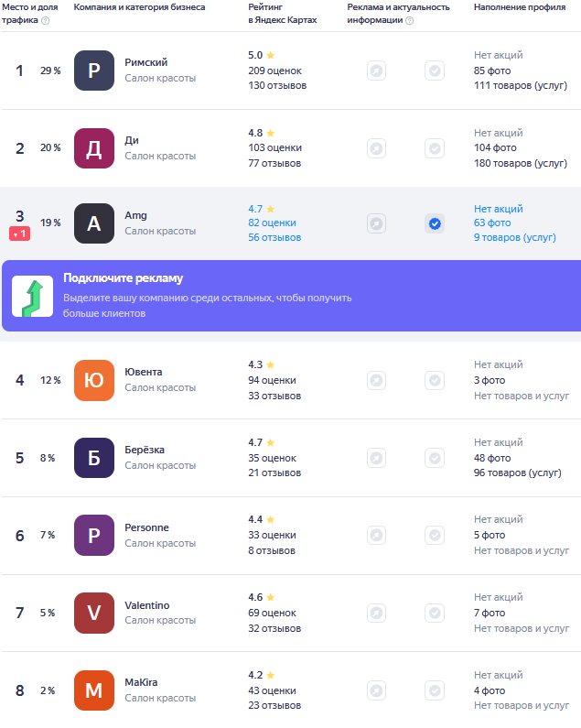Image resolution: width=581 pixels, height=728 pixels.
Task: Click the help icon near 'трафика'
Action: [45, 20]
